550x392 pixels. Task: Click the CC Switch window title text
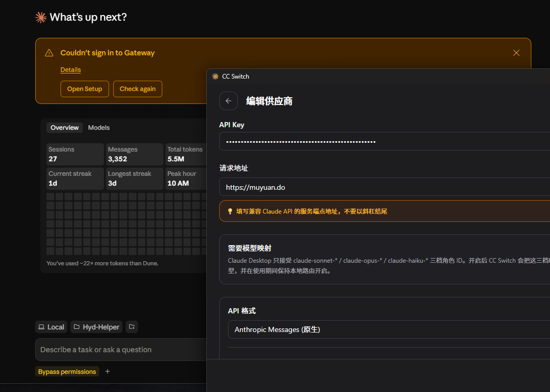pos(236,77)
